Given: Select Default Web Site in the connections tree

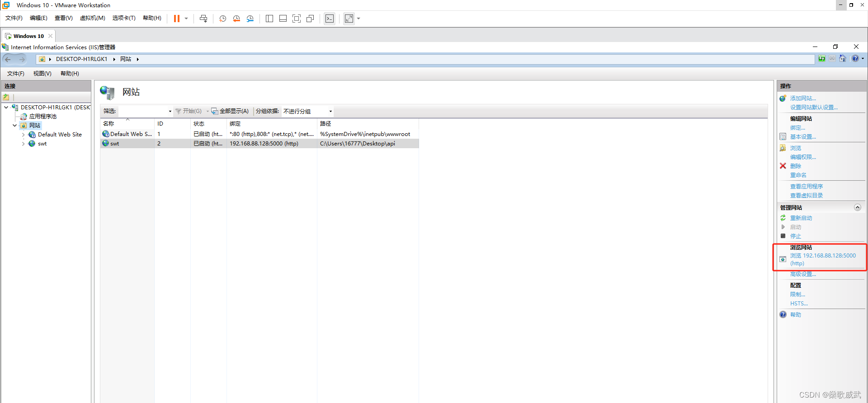Looking at the screenshot, I should click(60, 135).
